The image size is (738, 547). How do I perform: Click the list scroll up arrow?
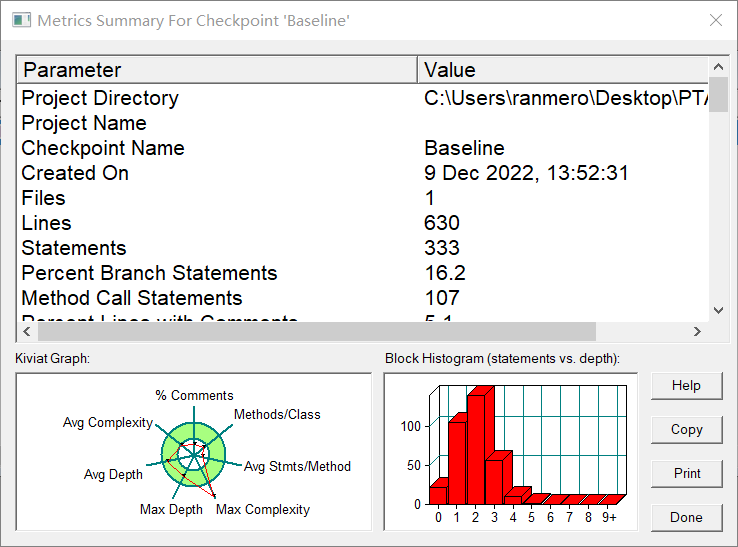tap(718, 67)
